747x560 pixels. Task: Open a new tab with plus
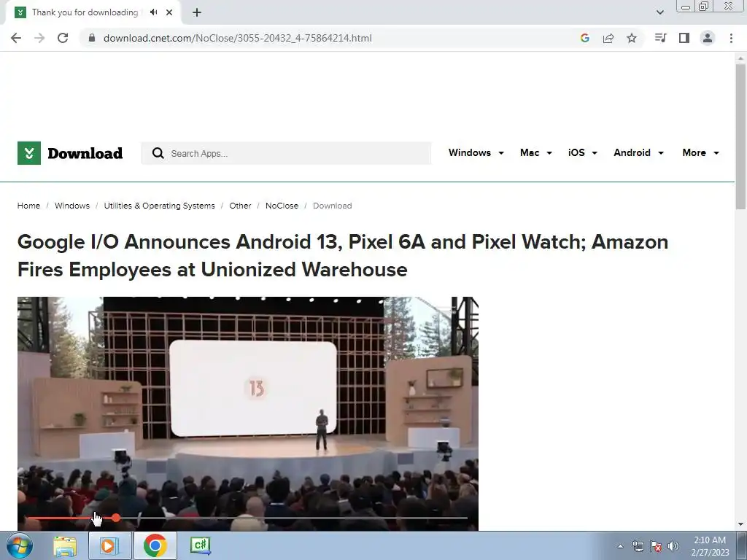coord(197,12)
